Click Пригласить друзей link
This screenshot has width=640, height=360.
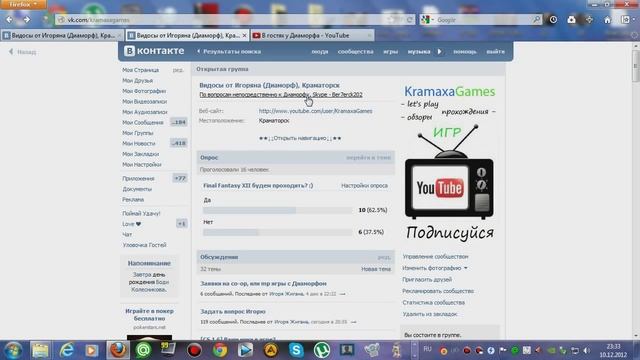click(427, 280)
